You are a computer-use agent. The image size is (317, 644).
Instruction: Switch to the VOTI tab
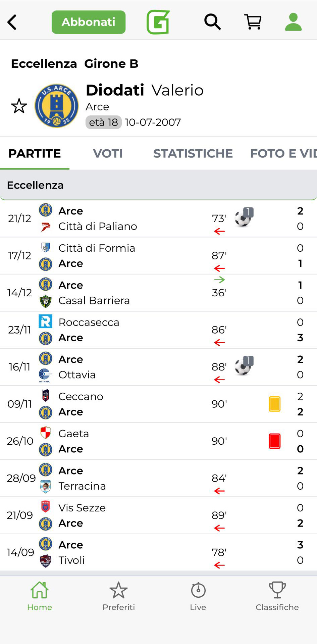(x=108, y=153)
